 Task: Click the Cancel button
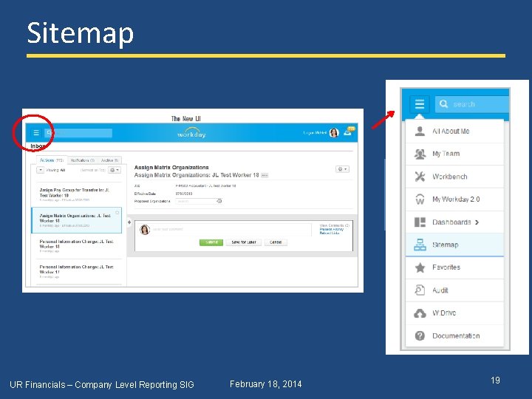[x=276, y=242]
